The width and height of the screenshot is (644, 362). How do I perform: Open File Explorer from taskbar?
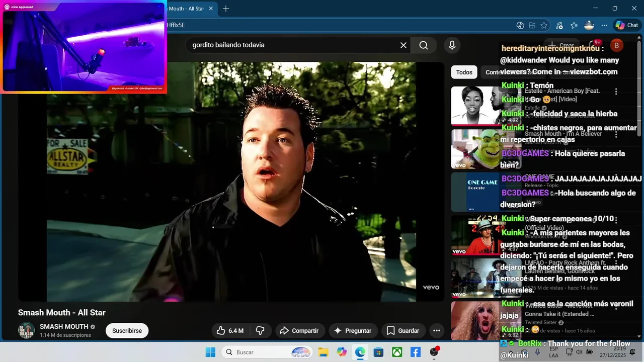(323, 352)
